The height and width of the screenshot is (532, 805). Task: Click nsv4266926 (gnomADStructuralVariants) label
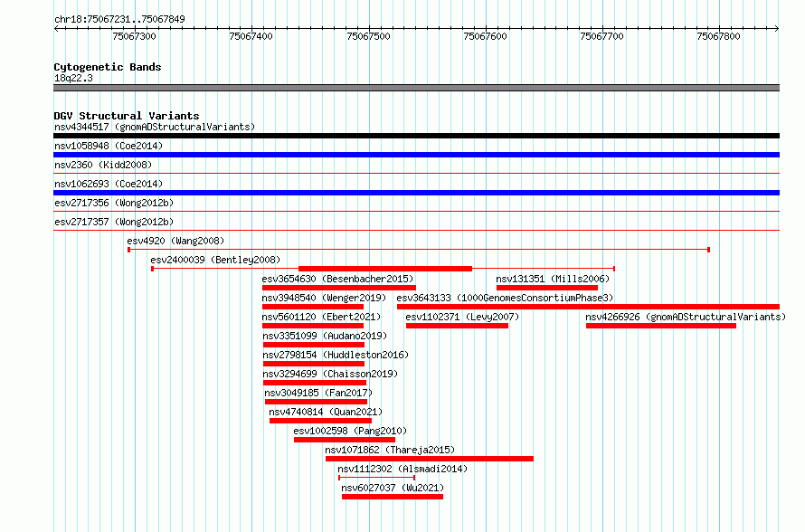(686, 317)
